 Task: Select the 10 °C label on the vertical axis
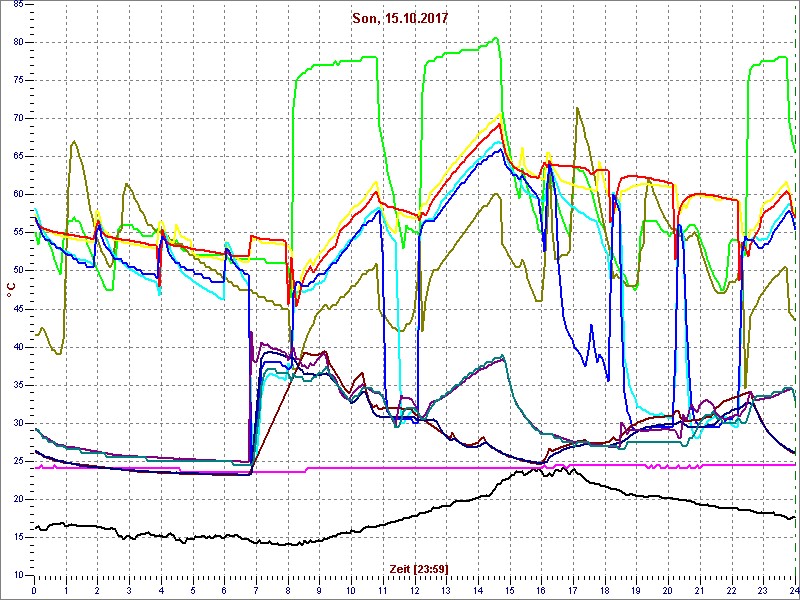click(18, 575)
